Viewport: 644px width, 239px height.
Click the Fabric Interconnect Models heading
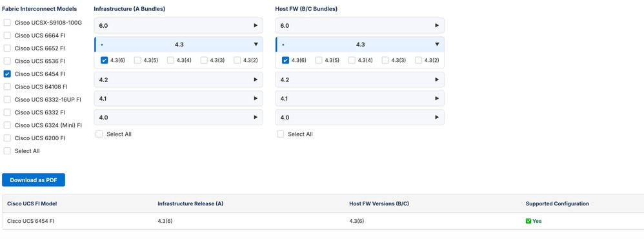(x=40, y=8)
